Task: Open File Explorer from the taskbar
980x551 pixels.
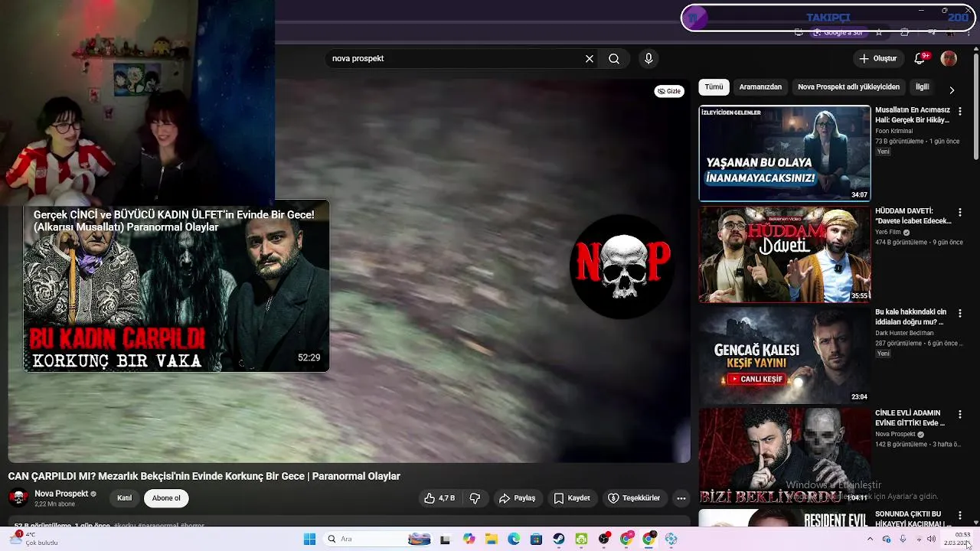Action: pyautogui.click(x=491, y=540)
